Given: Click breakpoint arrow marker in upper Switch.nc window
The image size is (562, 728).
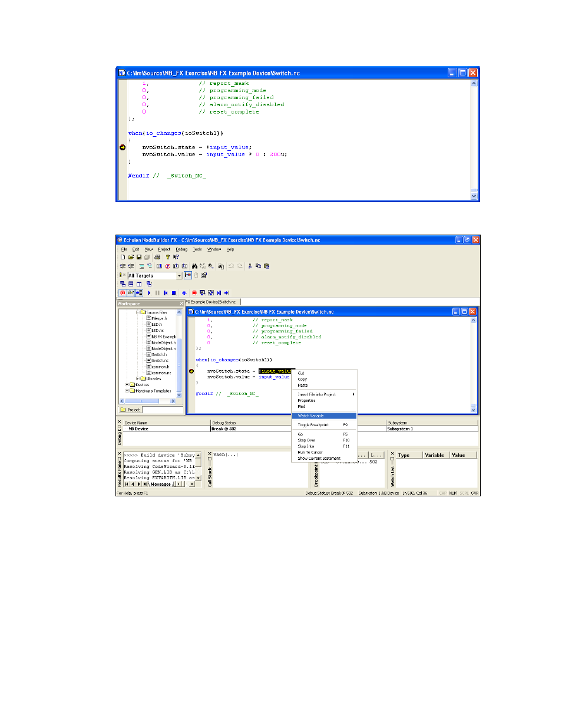Looking at the screenshot, I should pyautogui.click(x=123, y=147).
